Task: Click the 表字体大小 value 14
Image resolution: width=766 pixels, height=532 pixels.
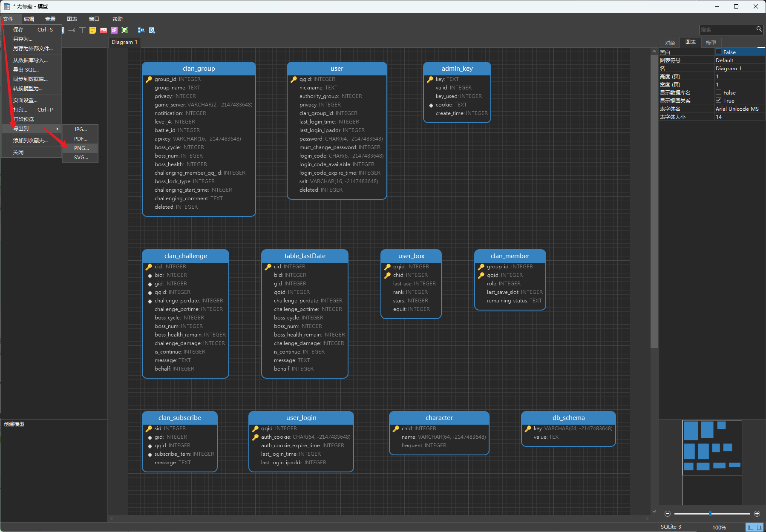Action: pos(740,117)
